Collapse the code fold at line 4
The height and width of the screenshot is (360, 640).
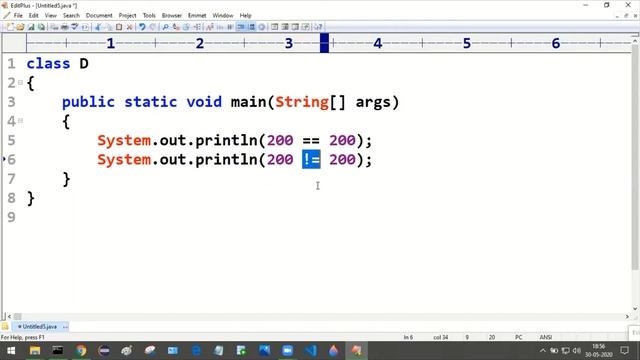click(x=20, y=121)
